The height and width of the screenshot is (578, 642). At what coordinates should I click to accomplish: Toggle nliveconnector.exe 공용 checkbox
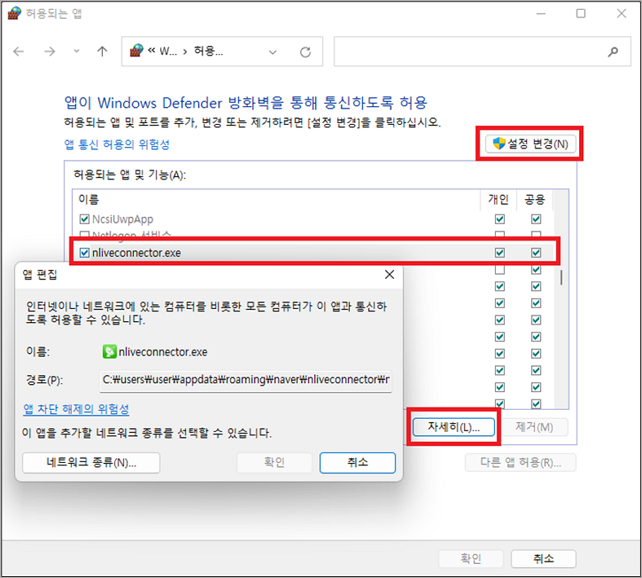click(x=536, y=253)
